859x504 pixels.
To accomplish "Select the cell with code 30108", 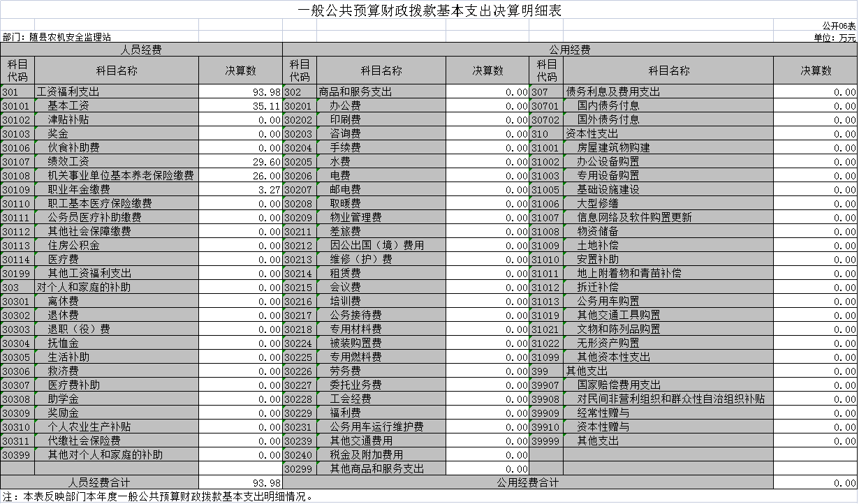I will pos(17,175).
